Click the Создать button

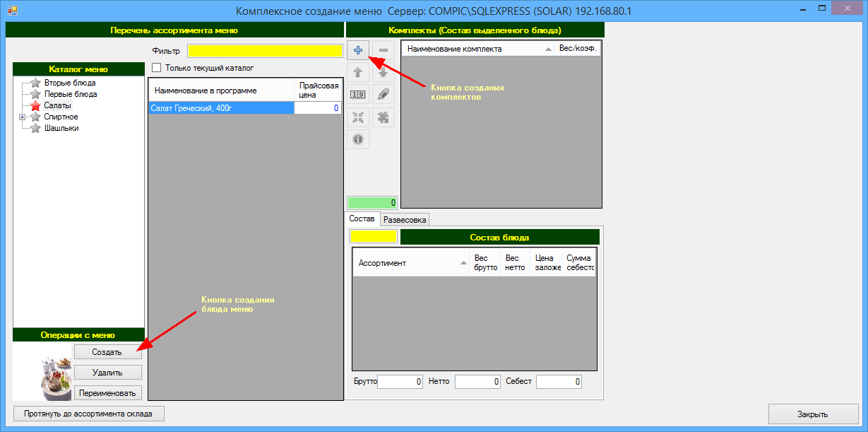(x=107, y=351)
